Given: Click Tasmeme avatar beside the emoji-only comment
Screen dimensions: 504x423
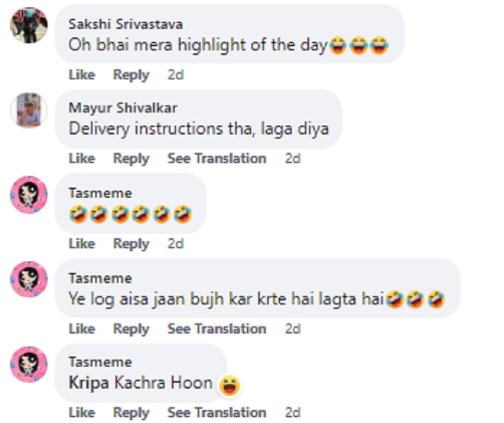Looking at the screenshot, I should 29,195.
